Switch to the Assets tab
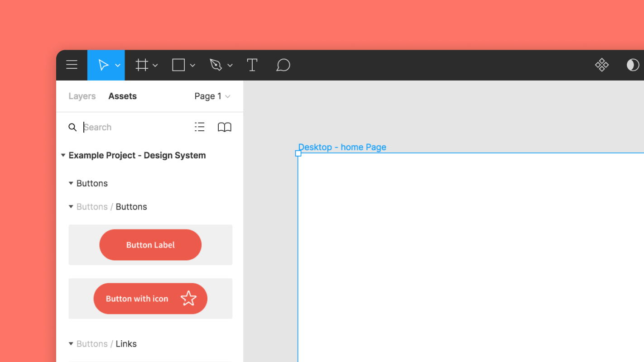The image size is (644, 362). 122,96
